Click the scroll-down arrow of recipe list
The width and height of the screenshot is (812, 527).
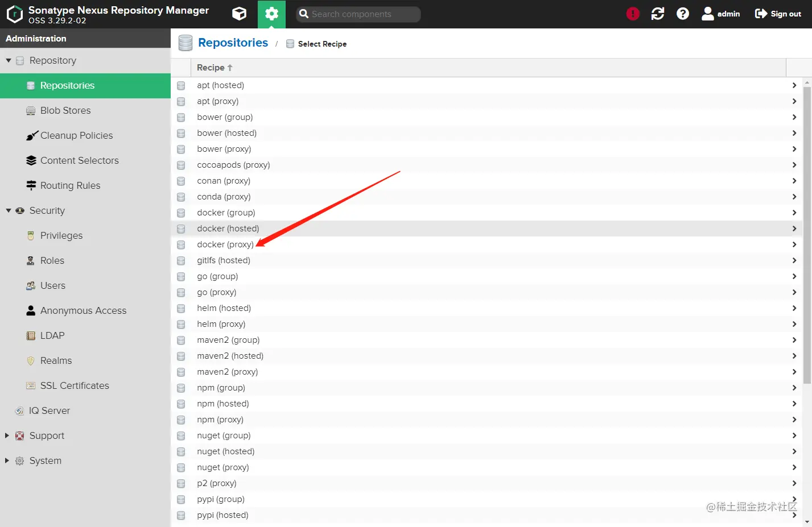point(807,522)
